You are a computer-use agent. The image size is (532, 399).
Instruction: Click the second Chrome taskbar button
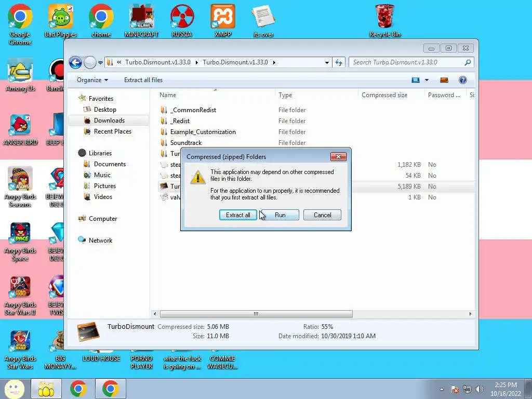tap(110, 389)
